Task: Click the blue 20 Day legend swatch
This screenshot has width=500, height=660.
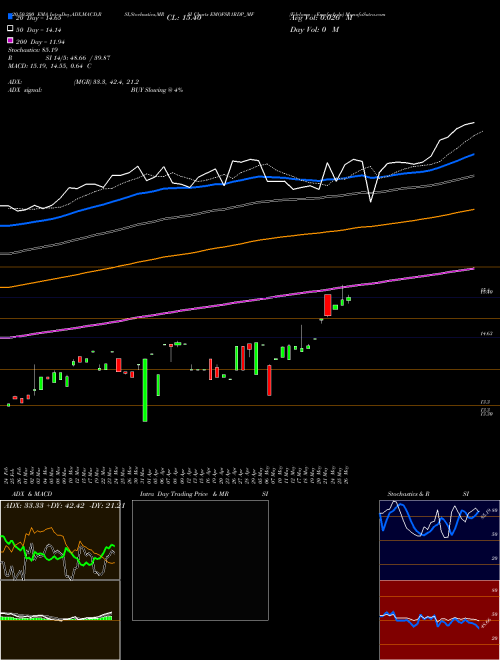Action: pos(10,17)
